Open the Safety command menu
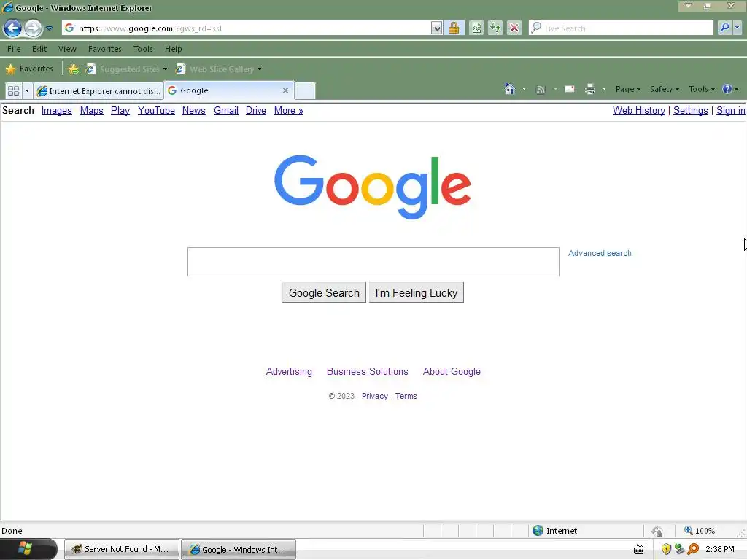 click(x=665, y=89)
